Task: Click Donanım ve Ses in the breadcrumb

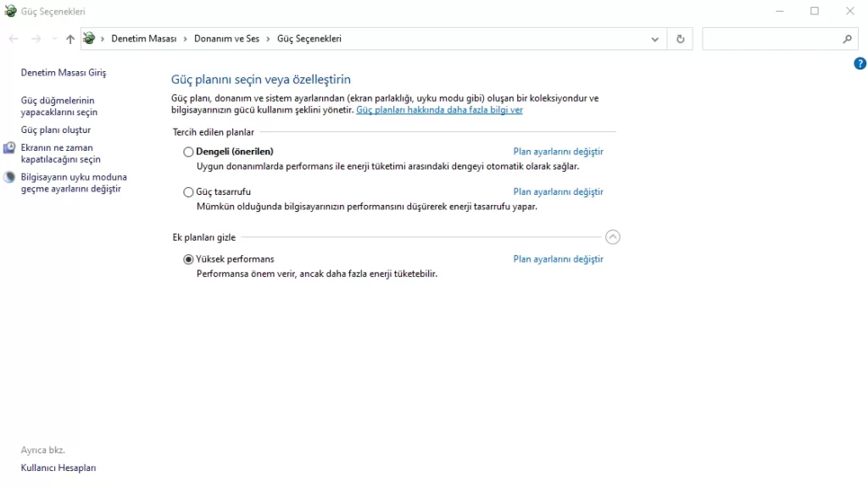Action: click(226, 39)
